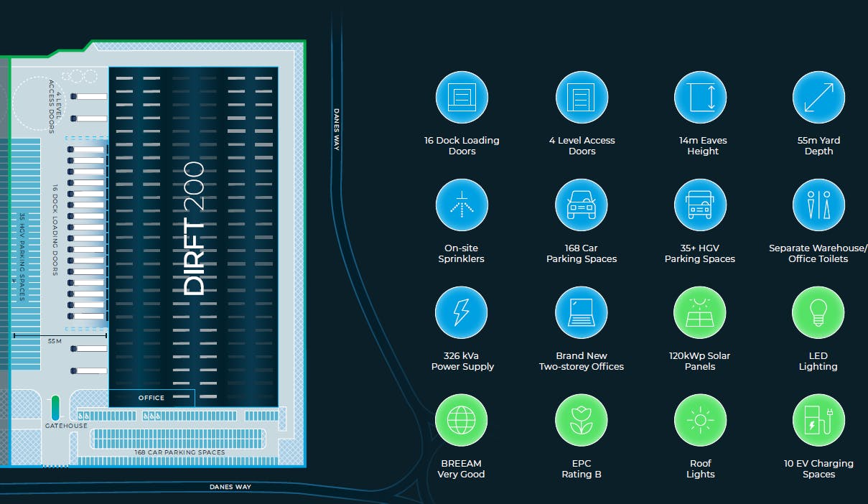Select the 4 Level Access Doors icon
This screenshot has width=868, height=504.
click(582, 98)
